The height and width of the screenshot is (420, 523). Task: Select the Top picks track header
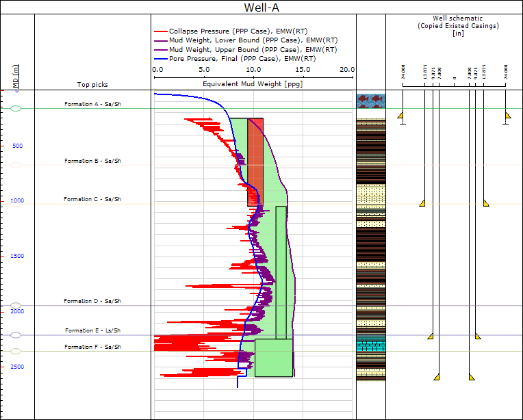pos(92,85)
